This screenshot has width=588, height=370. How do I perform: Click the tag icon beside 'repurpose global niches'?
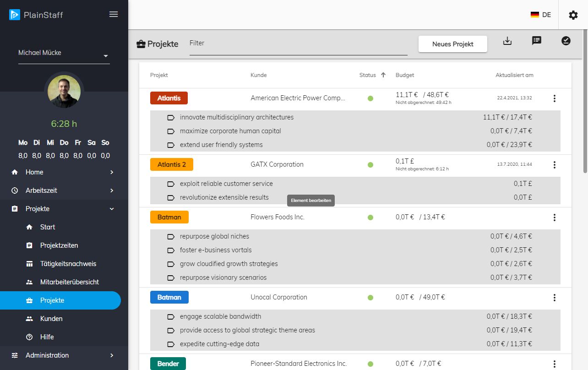[x=171, y=237]
